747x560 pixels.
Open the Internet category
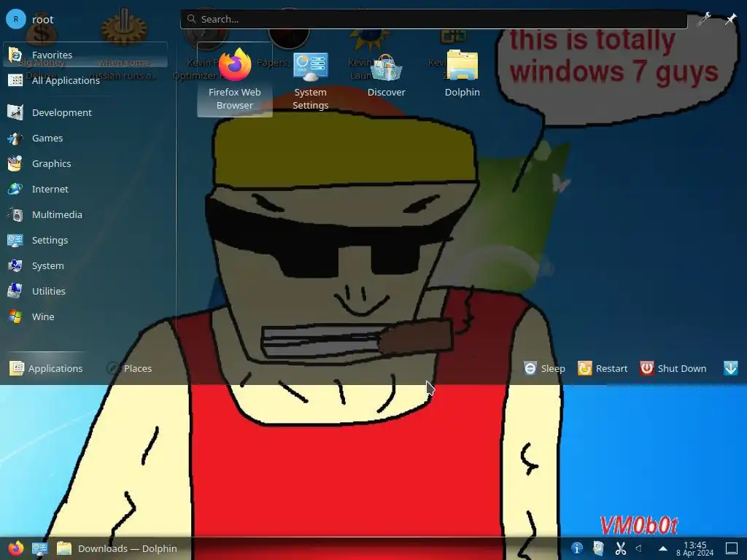click(85, 189)
